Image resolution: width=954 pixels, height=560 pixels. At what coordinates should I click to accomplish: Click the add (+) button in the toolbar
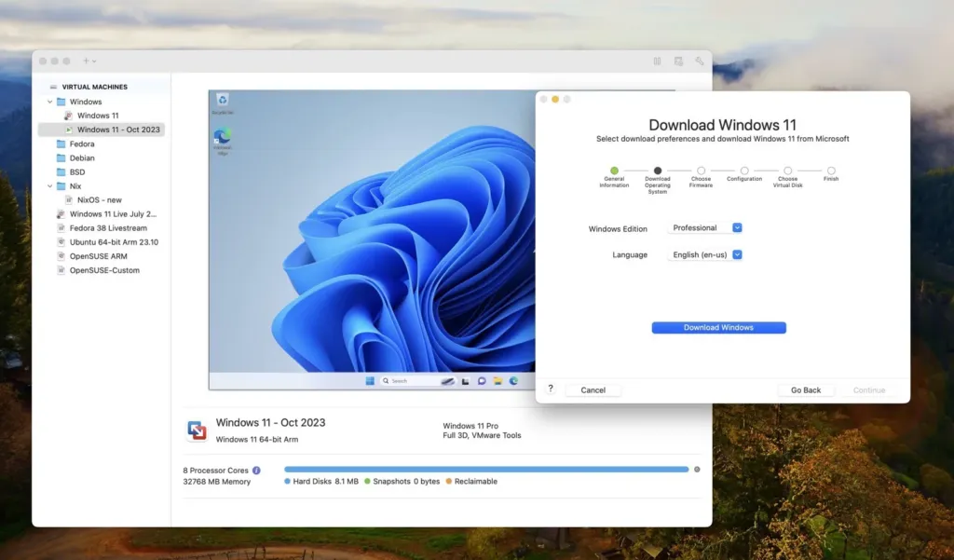tap(87, 61)
